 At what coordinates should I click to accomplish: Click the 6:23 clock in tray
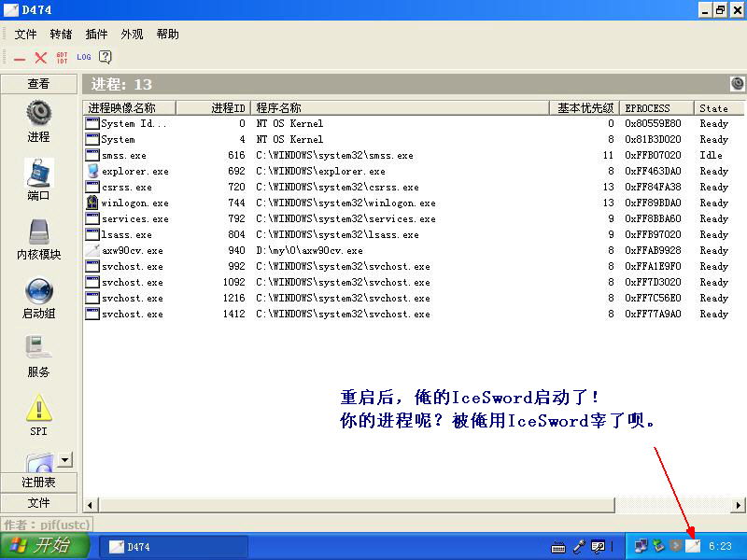(x=719, y=546)
